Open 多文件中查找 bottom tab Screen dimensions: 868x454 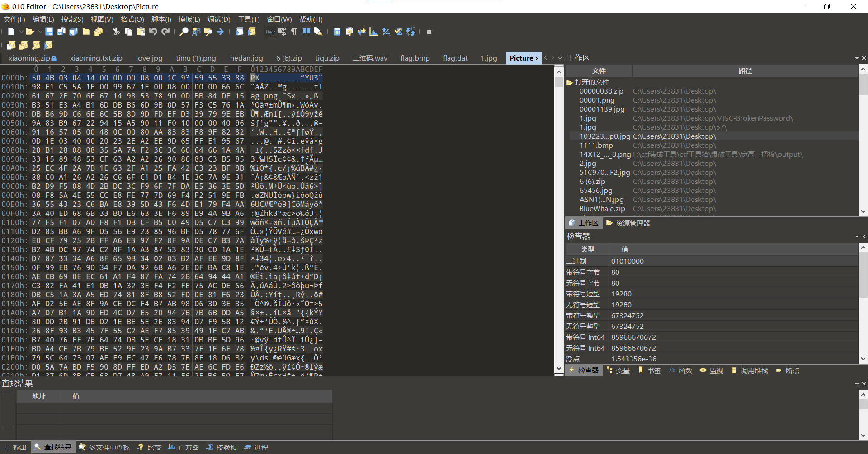pos(104,447)
